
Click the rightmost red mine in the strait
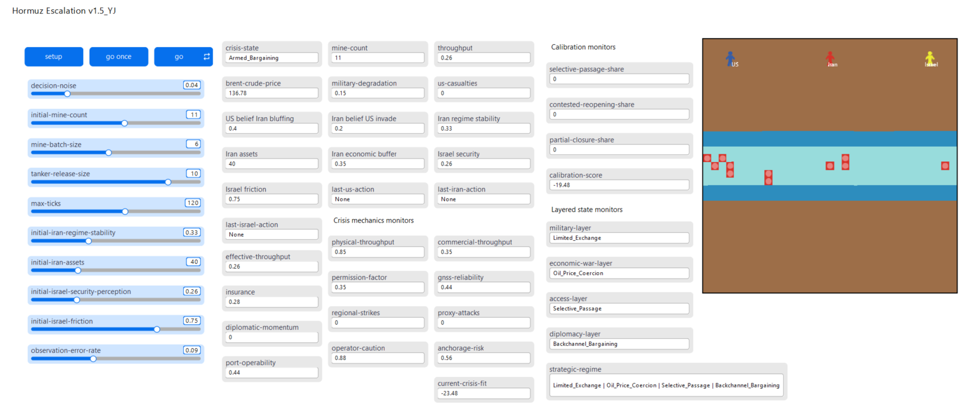[945, 166]
